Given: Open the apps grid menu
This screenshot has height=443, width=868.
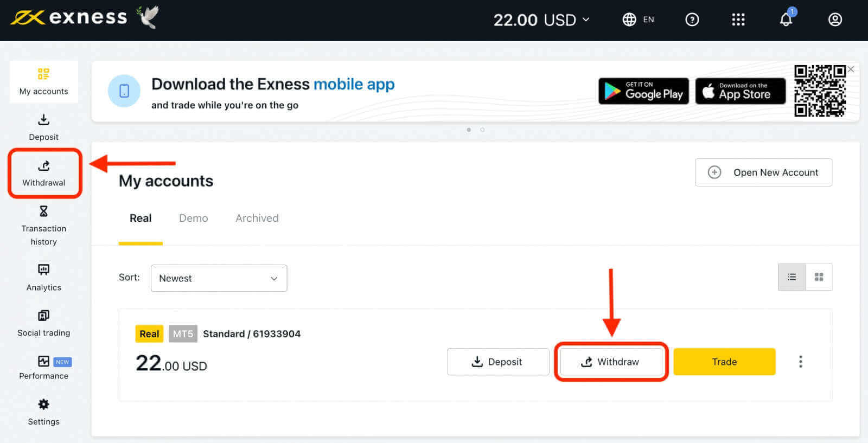Looking at the screenshot, I should 738,20.
